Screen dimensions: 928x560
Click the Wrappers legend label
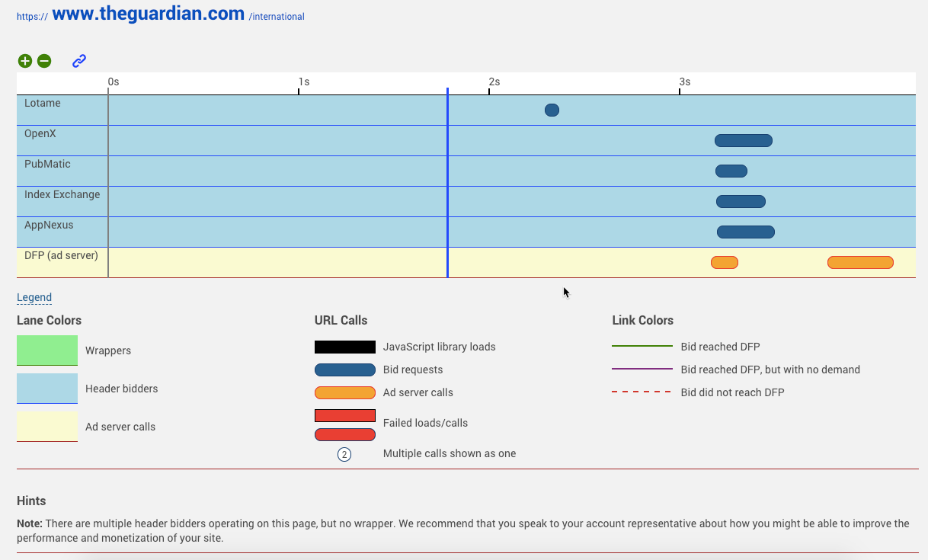pos(108,350)
